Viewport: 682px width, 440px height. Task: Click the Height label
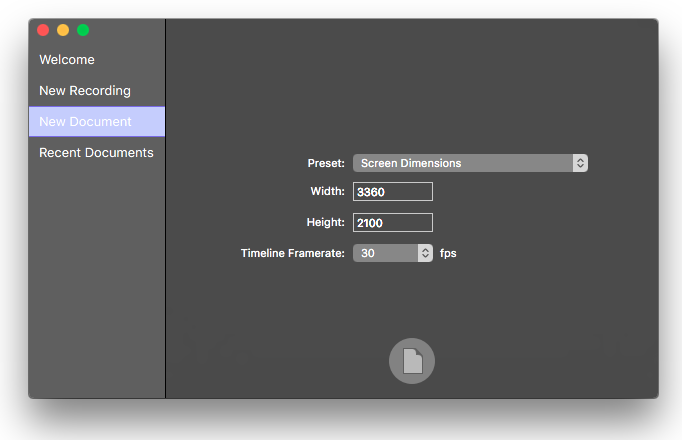325,222
